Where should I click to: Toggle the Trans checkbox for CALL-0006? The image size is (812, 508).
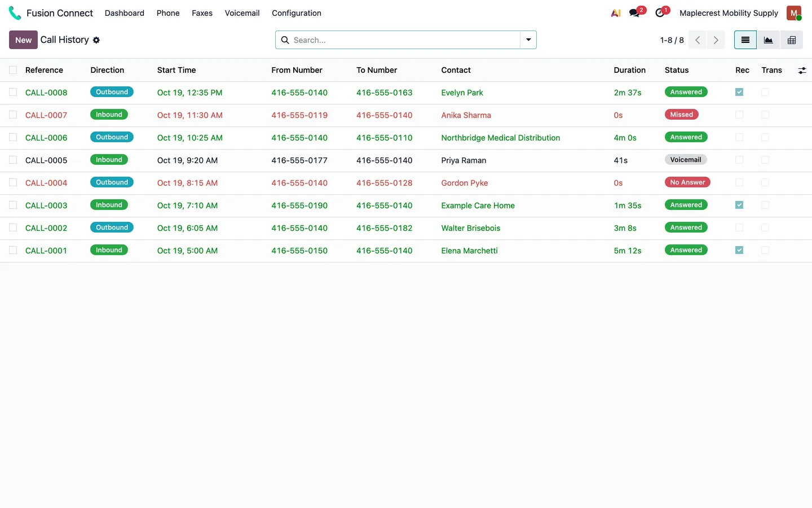click(765, 137)
